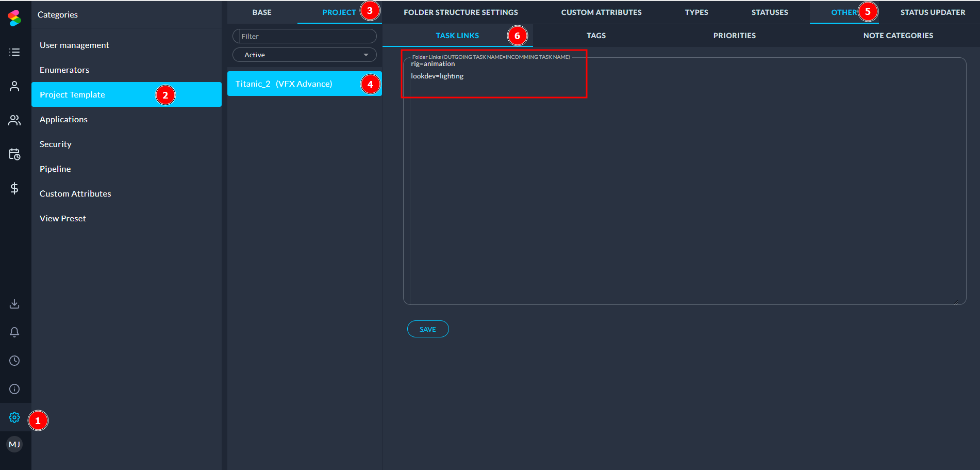Open the calendar schedule icon

pos(14,154)
